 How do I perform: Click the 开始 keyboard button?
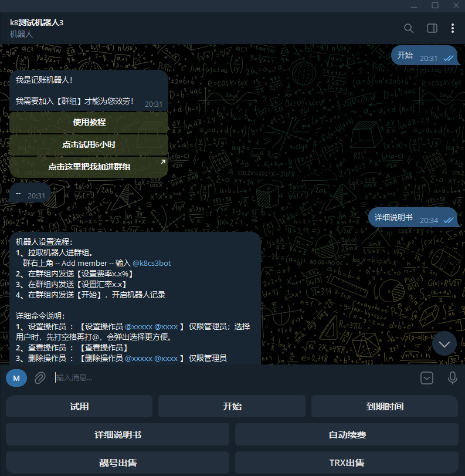click(x=232, y=406)
